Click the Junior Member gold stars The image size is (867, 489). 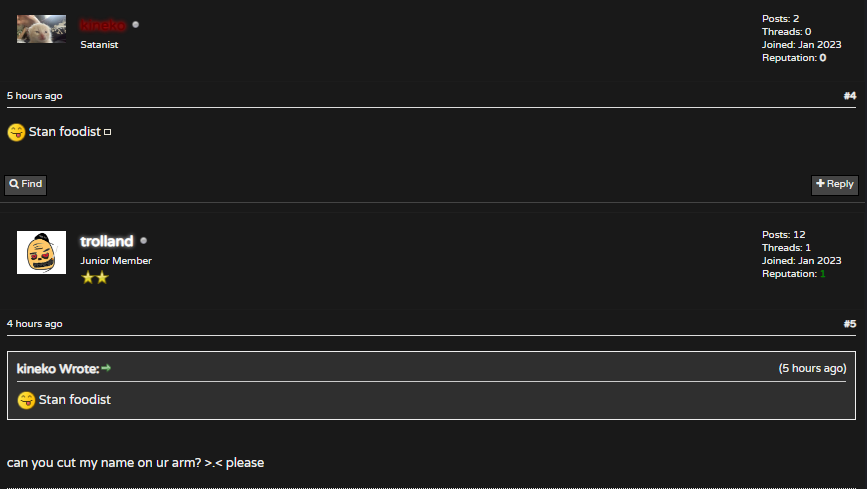point(94,277)
